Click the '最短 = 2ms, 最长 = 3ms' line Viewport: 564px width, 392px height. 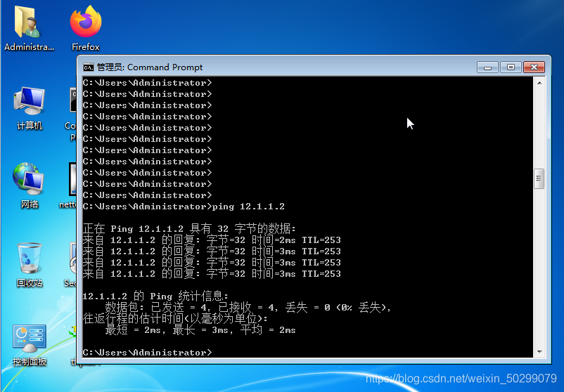click(200, 330)
